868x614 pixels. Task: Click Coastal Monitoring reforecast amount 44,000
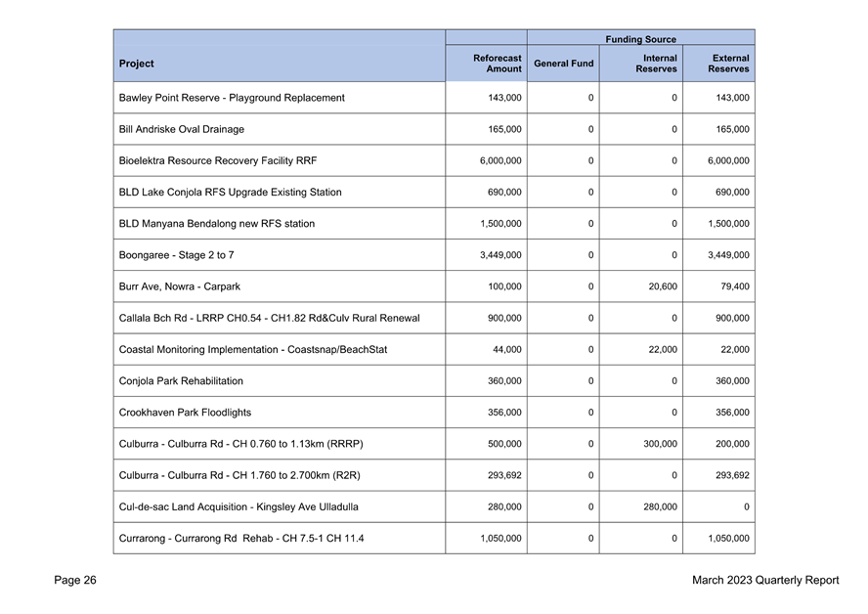[x=507, y=349]
